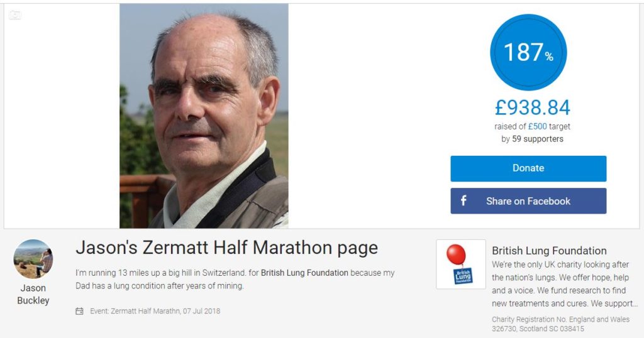
Task: Expand the truncated charity description text
Action: coord(564,284)
